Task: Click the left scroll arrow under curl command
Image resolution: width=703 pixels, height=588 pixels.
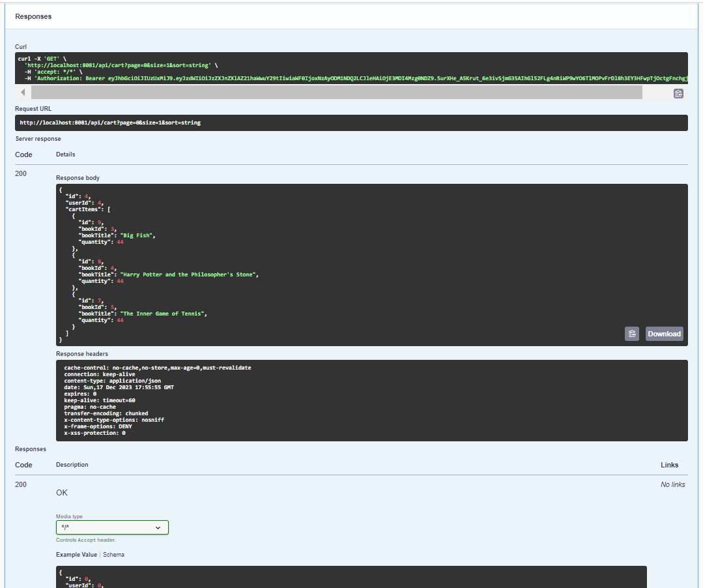Action: [x=23, y=93]
